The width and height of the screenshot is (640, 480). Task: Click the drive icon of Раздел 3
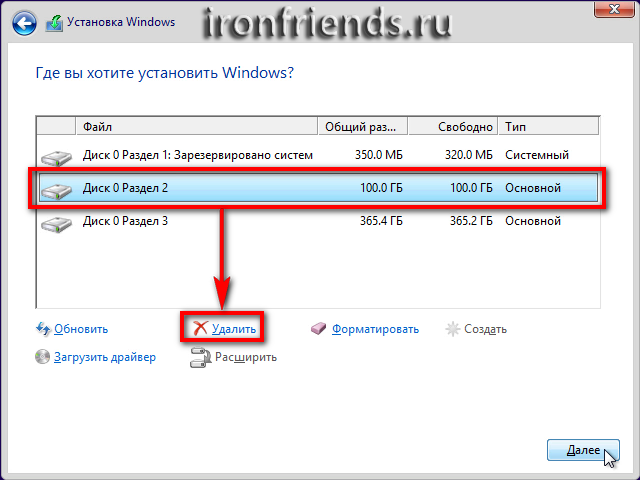[x=57, y=222]
